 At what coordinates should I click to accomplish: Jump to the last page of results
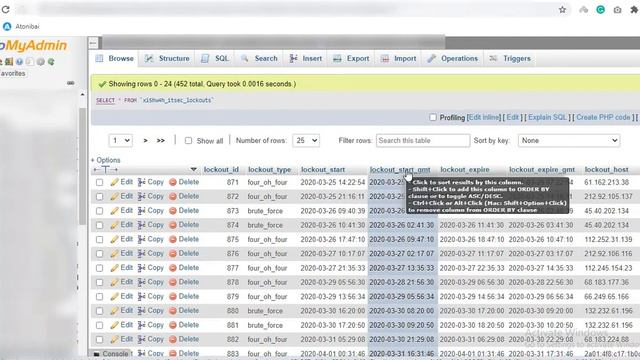pos(161,140)
